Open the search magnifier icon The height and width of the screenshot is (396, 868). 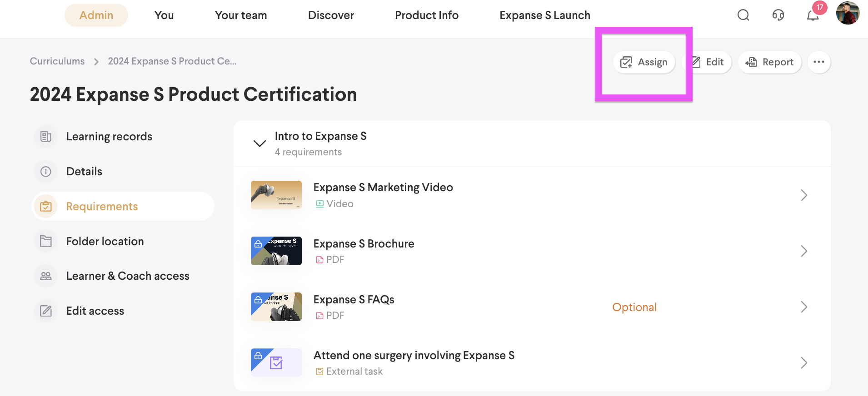point(743,15)
